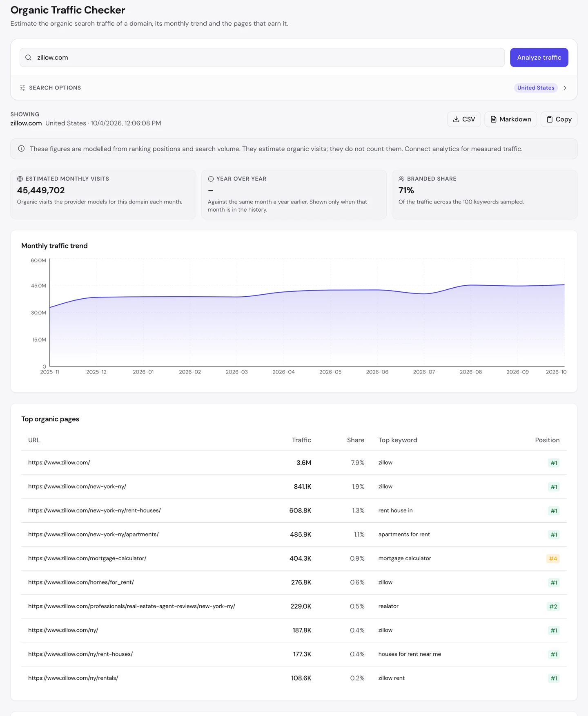Click the 'apartments for rent' keyword
The height and width of the screenshot is (716, 588).
click(x=404, y=535)
